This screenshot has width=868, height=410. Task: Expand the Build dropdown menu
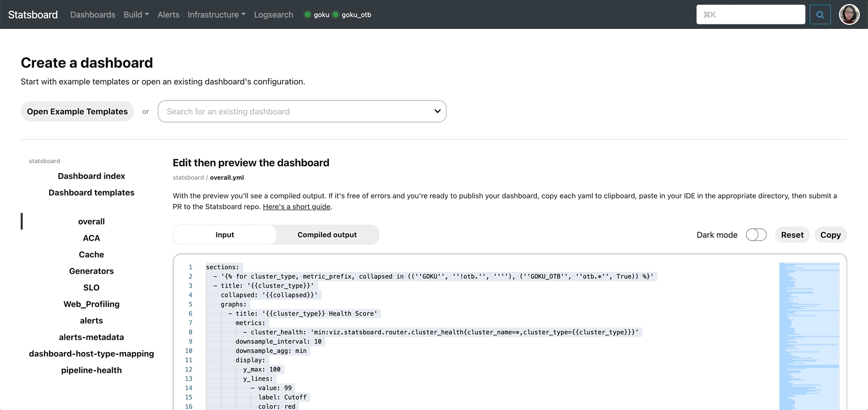tap(136, 14)
